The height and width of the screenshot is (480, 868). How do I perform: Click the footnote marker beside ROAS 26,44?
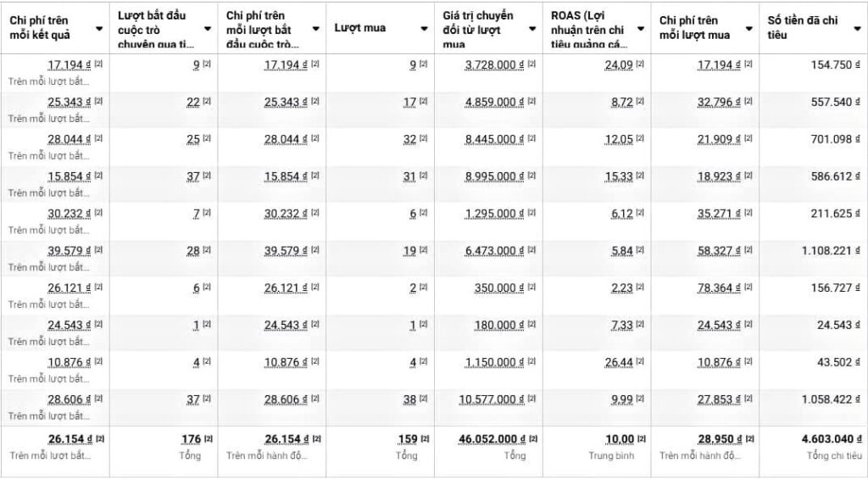click(x=640, y=362)
